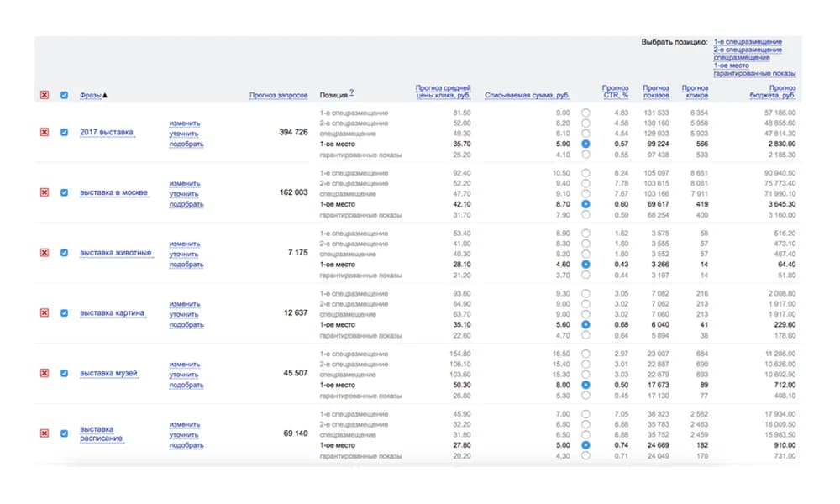The height and width of the screenshot is (504, 840).
Task: Delete the 'выставка в москве' phrase
Action: (45, 192)
